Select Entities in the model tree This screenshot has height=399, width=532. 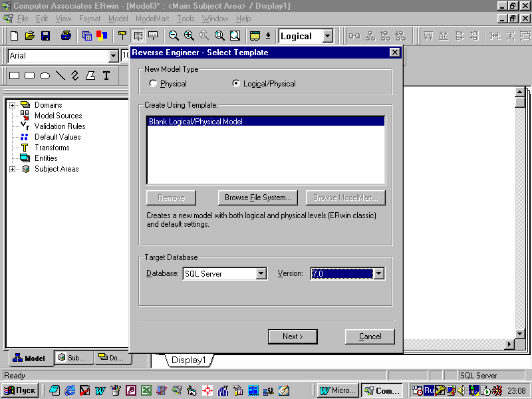click(46, 158)
